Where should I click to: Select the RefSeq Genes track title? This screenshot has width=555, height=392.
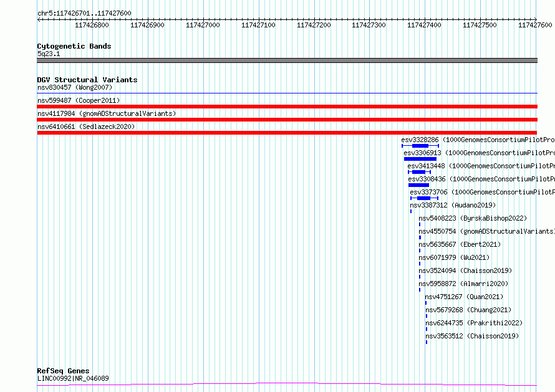tap(63, 371)
